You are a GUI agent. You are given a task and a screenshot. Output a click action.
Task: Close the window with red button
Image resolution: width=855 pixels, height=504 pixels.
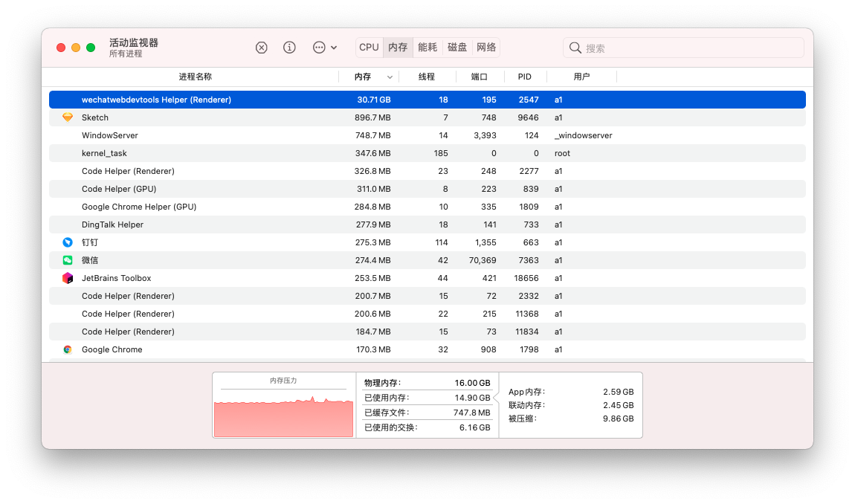61,48
